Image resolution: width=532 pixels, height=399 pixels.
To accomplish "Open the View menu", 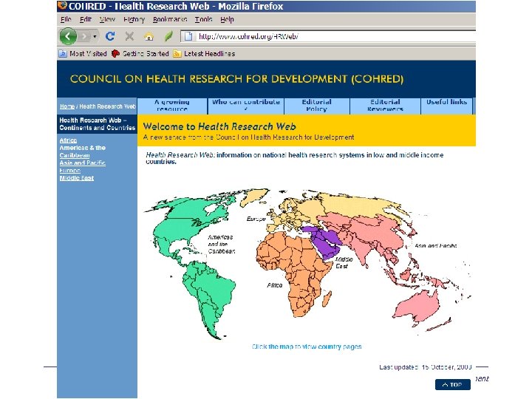I will (107, 19).
